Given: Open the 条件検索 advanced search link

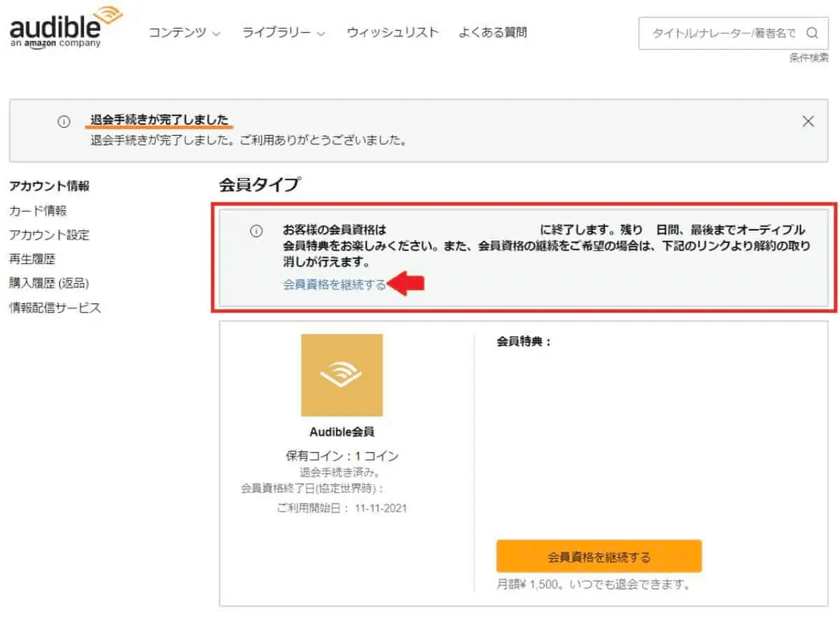Looking at the screenshot, I should [808, 58].
